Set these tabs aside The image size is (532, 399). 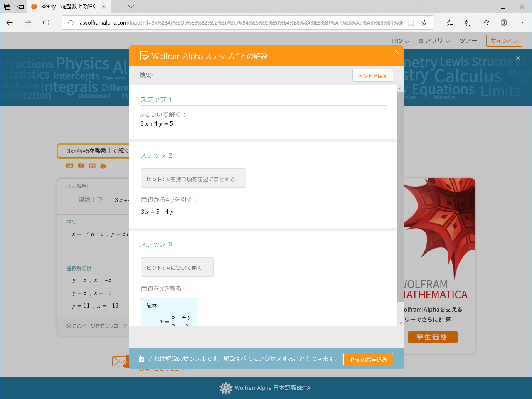20,7
